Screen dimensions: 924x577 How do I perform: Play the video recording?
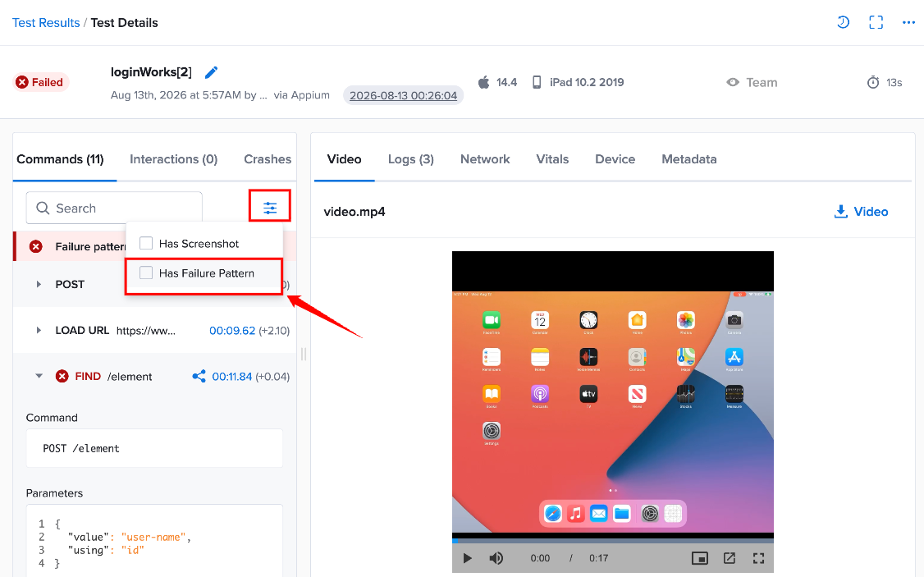point(467,558)
